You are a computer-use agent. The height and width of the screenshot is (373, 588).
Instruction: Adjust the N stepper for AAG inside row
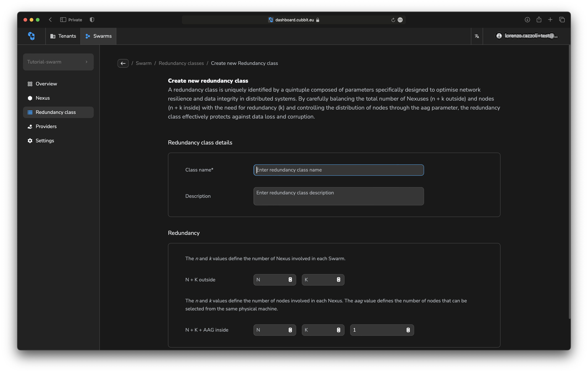click(290, 330)
